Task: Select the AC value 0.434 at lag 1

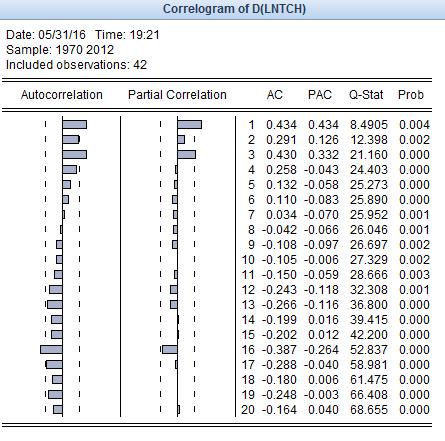Action: tap(281, 125)
